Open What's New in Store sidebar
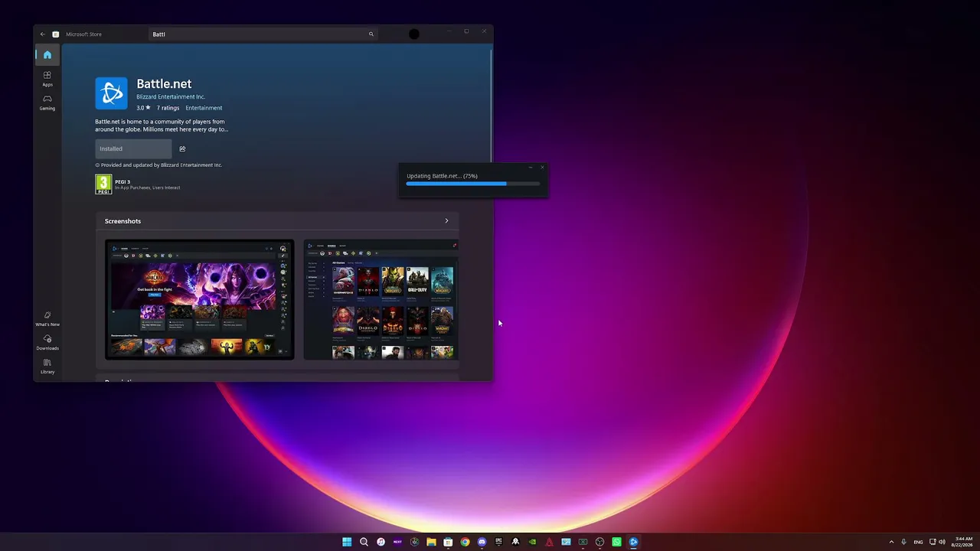 (47, 319)
